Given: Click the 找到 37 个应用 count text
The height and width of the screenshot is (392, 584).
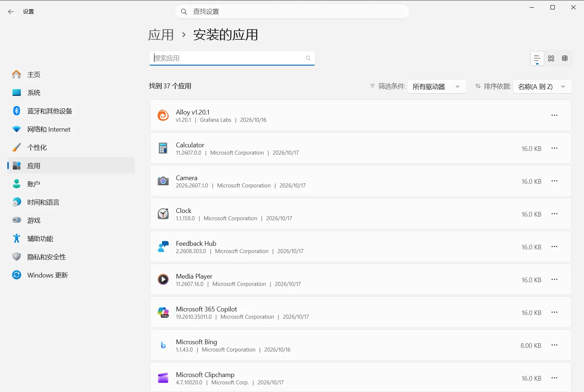Looking at the screenshot, I should pos(170,86).
